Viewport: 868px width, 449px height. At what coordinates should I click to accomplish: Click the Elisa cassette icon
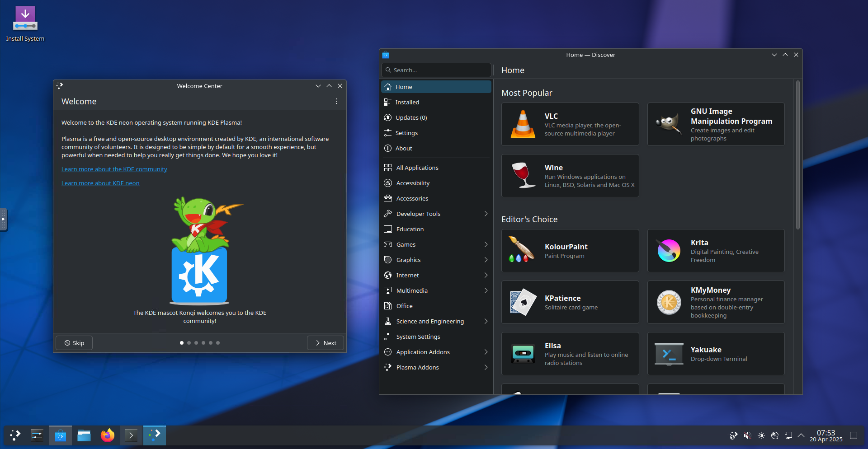coord(523,354)
